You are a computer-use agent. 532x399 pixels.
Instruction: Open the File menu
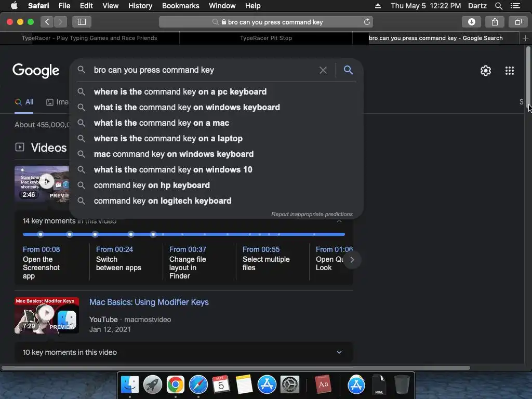tap(64, 6)
